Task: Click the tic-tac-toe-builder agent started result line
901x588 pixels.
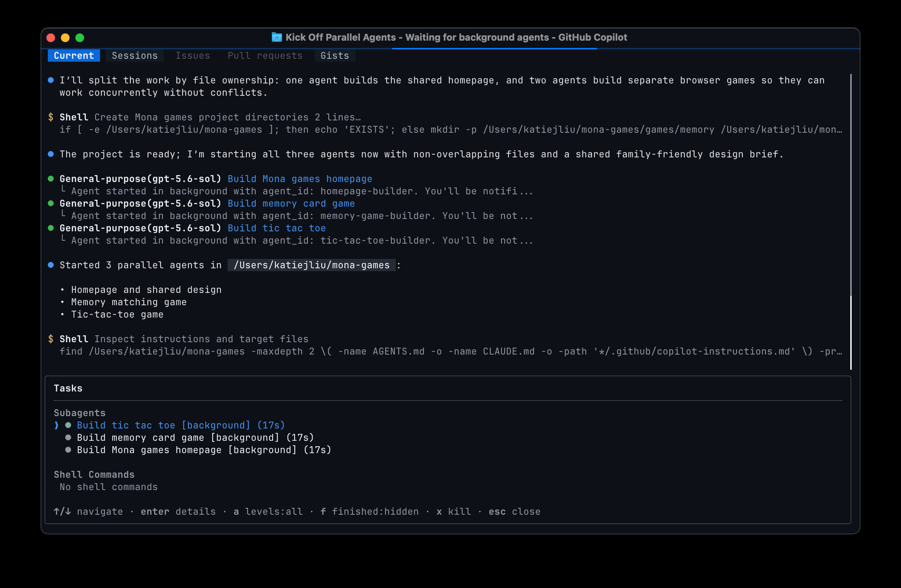Action: pos(302,240)
